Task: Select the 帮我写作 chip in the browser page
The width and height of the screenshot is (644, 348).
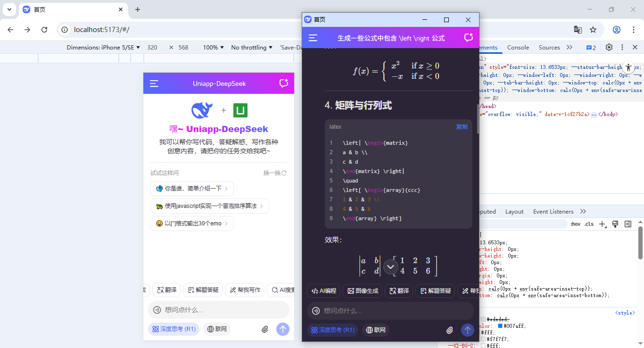Action: 244,290
